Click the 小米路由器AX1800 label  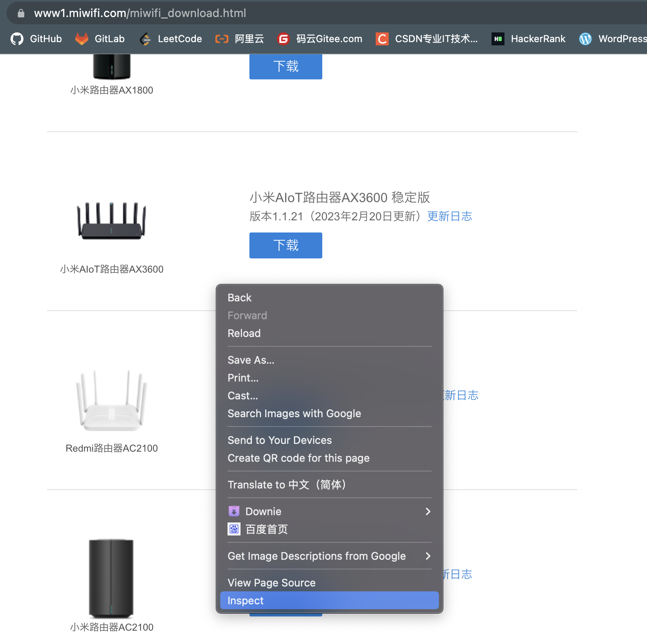(112, 90)
